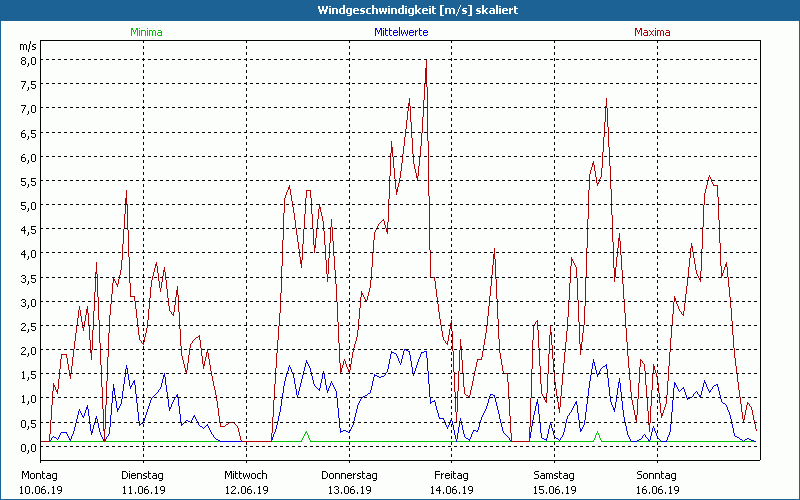Select the 0,0 y-axis baseline label
This screenshot has width=800, height=500.
(x=28, y=448)
